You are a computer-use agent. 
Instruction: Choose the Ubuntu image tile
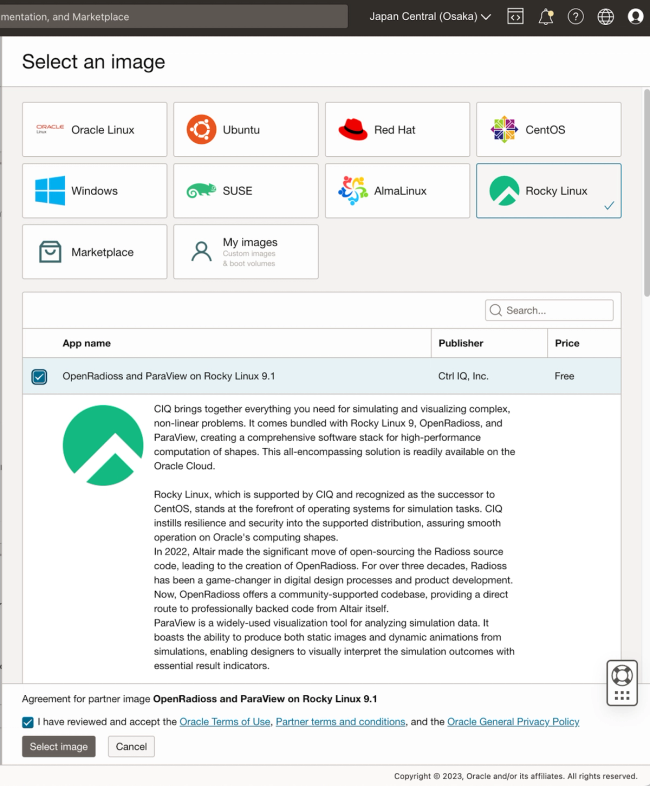(246, 129)
